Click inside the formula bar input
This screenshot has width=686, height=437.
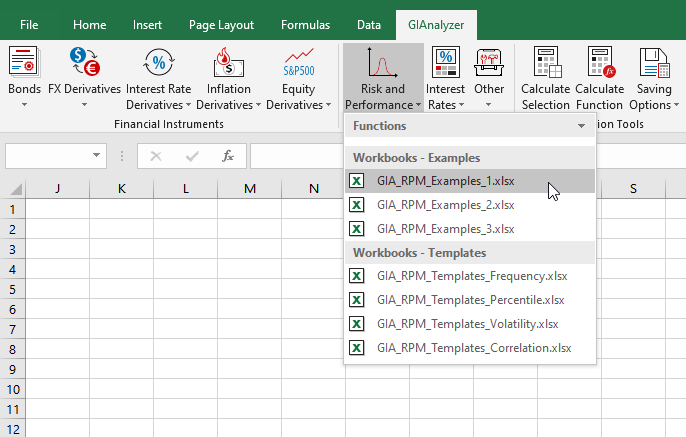coord(468,156)
